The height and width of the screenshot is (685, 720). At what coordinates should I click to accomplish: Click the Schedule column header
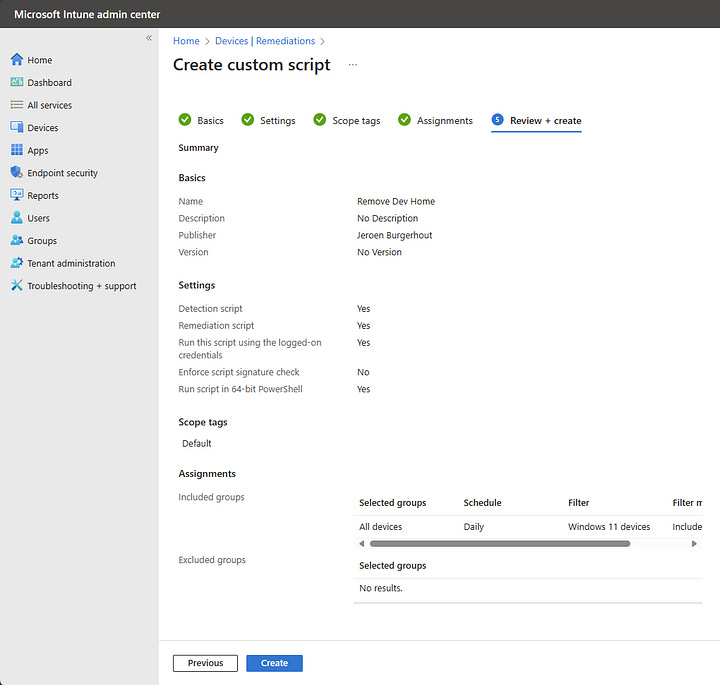coord(482,503)
